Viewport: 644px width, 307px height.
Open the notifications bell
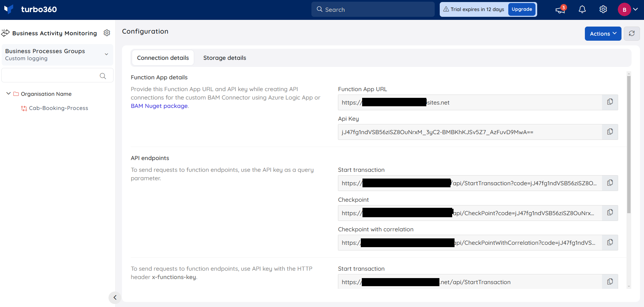582,9
